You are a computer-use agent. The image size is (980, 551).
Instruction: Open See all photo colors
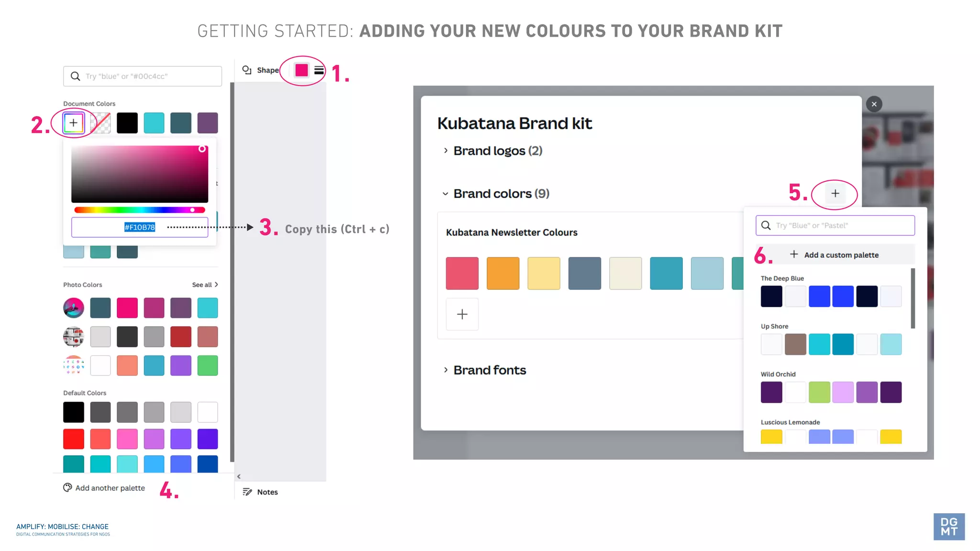[205, 285]
